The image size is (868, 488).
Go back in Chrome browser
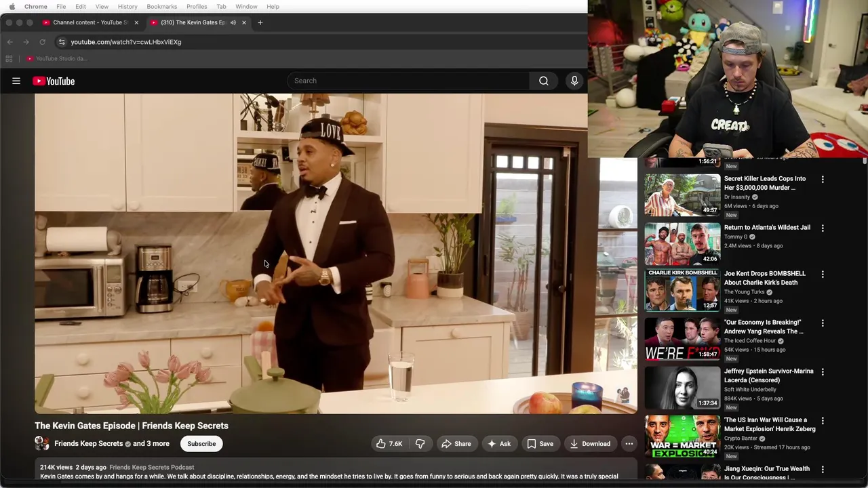point(9,42)
